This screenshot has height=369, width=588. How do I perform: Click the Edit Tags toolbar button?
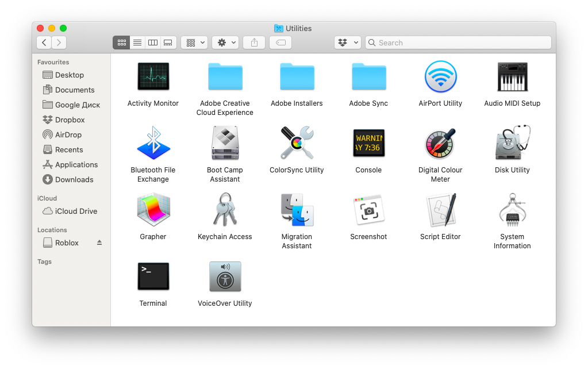(x=280, y=43)
